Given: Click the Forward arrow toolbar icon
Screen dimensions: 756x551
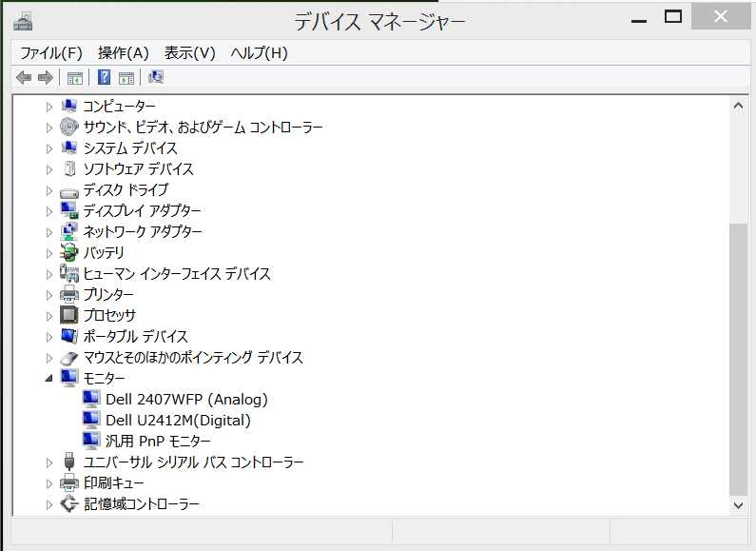Looking at the screenshot, I should 46,77.
